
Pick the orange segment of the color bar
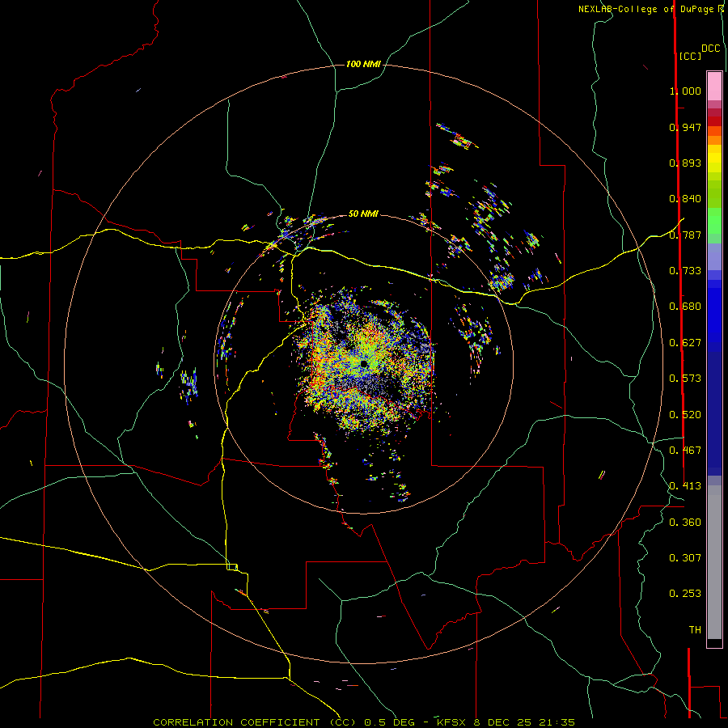click(714, 140)
